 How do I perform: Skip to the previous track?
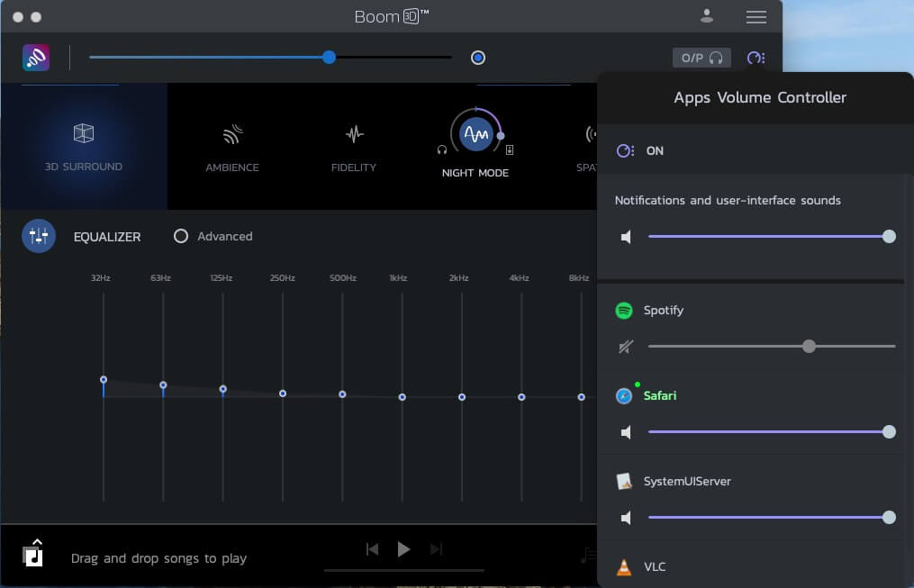(x=373, y=549)
